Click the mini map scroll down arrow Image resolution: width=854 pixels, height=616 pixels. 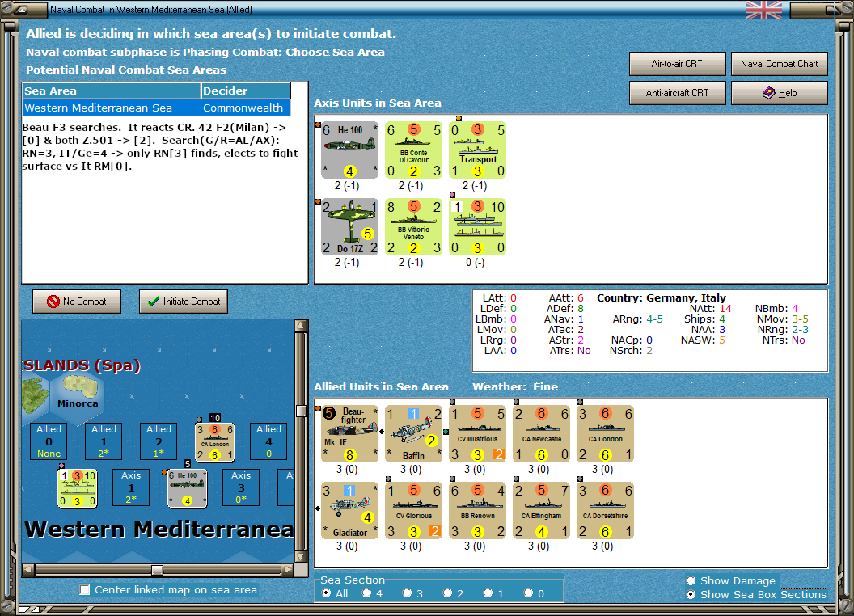coord(301,557)
